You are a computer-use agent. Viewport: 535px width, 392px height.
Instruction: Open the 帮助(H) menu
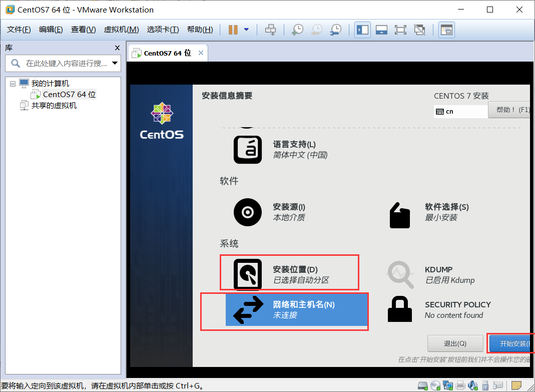click(x=200, y=30)
